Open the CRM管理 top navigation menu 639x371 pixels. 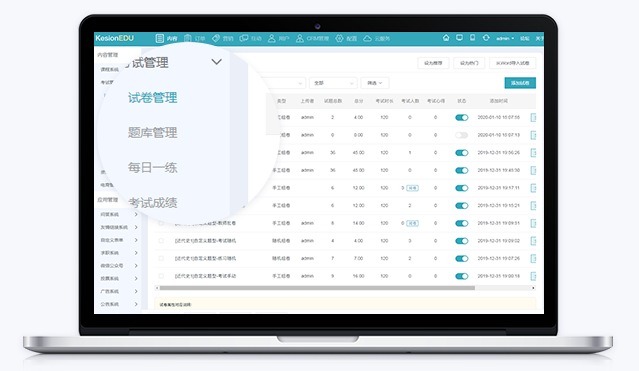312,38
